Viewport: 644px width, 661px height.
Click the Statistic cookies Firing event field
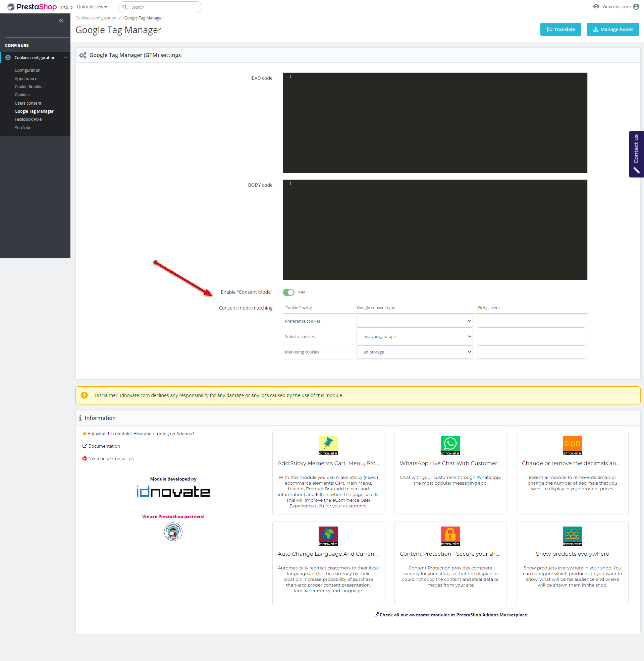pyautogui.click(x=531, y=337)
